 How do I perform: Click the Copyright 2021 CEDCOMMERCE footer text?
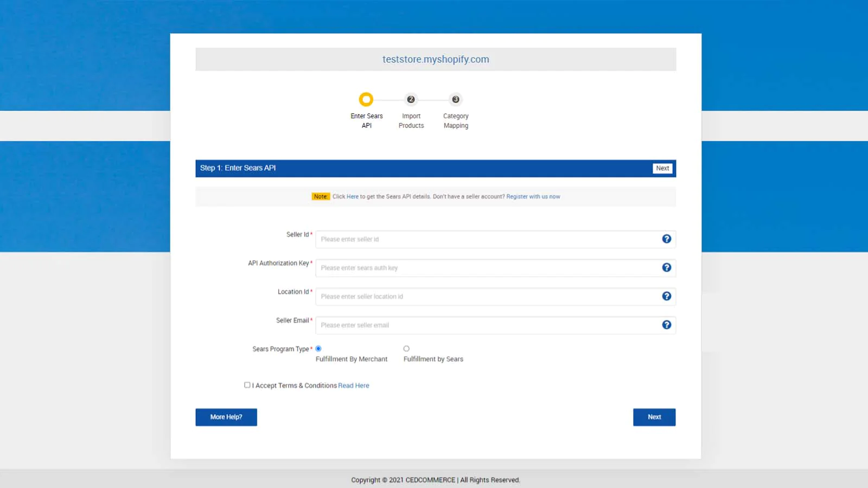click(x=436, y=480)
